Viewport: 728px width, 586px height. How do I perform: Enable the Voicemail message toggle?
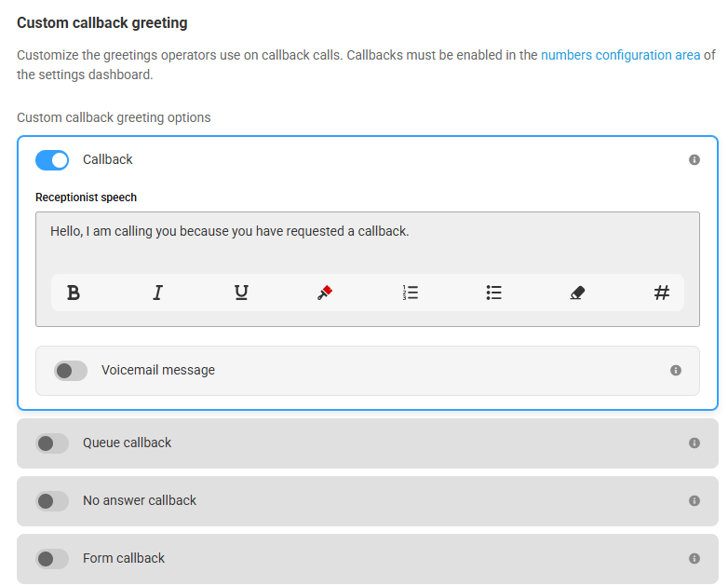[71, 371]
